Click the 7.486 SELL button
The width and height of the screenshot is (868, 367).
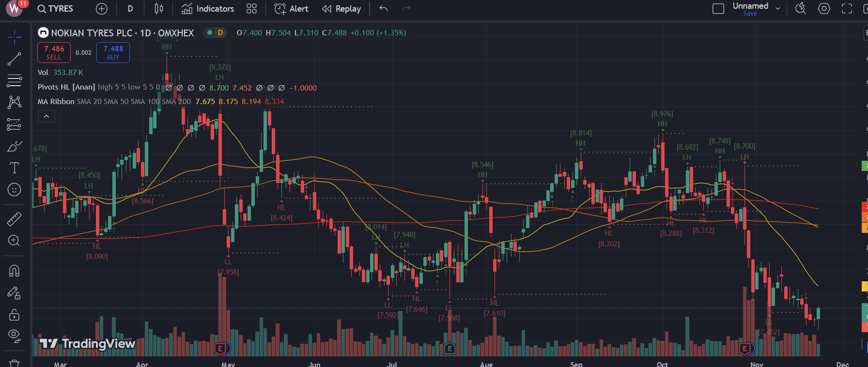click(54, 52)
